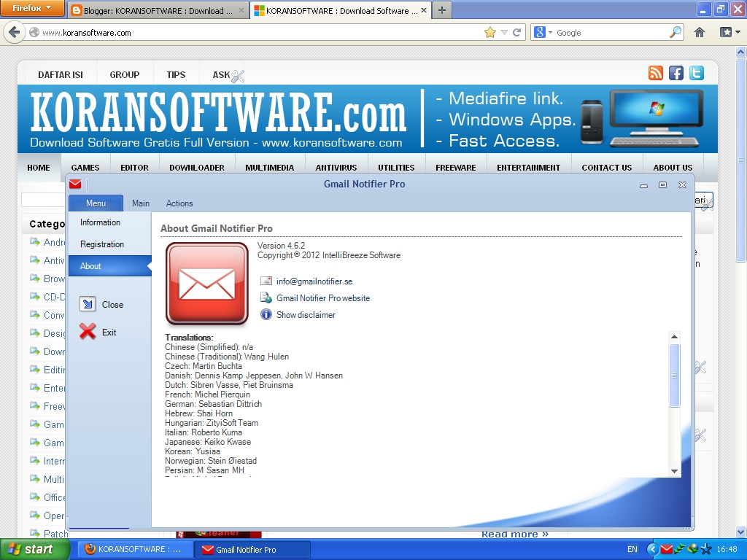Open the TIPS website link
This screenshot has width=747, height=560.
click(176, 75)
